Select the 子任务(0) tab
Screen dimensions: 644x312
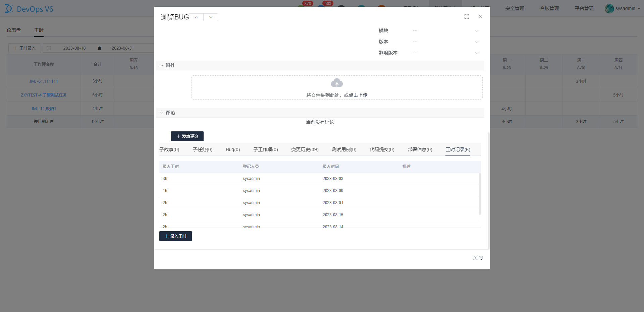pos(202,149)
